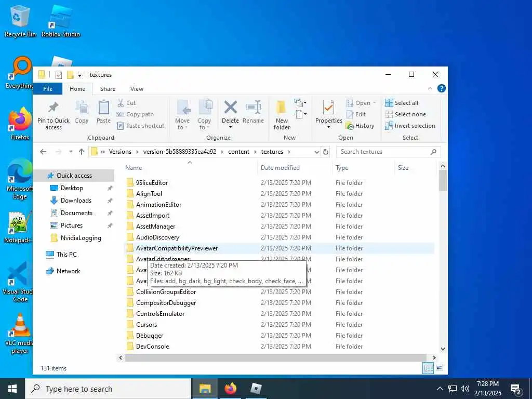Click the Rename icon
The image size is (532, 399).
pyautogui.click(x=254, y=107)
